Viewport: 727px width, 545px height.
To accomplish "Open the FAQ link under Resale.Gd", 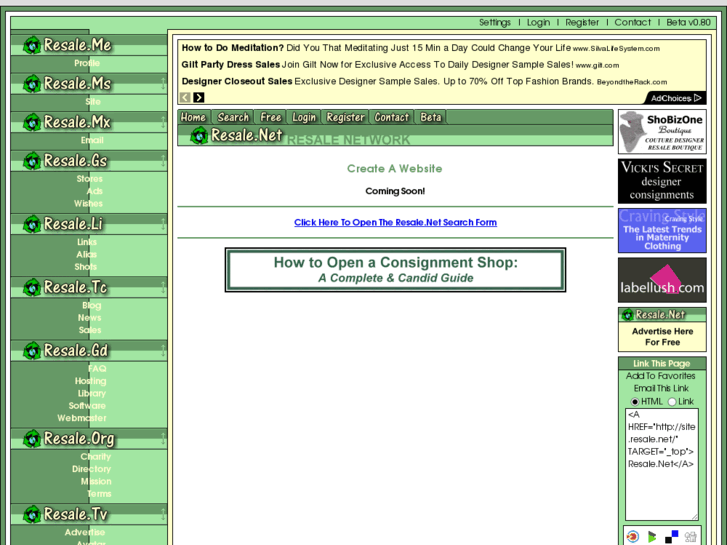I will [x=97, y=369].
